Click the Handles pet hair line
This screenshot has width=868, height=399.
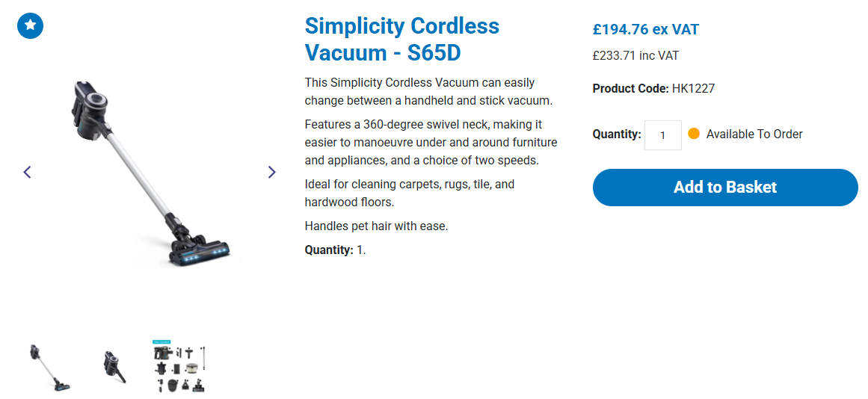tap(376, 226)
